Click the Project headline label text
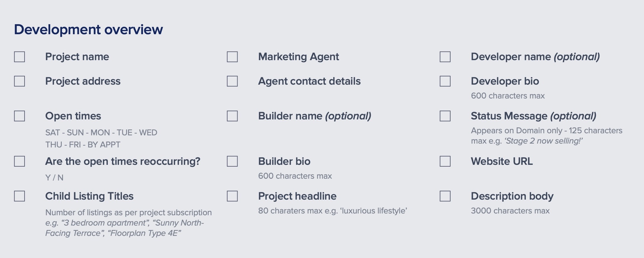Screen dimensions: 644x258 pos(297,196)
